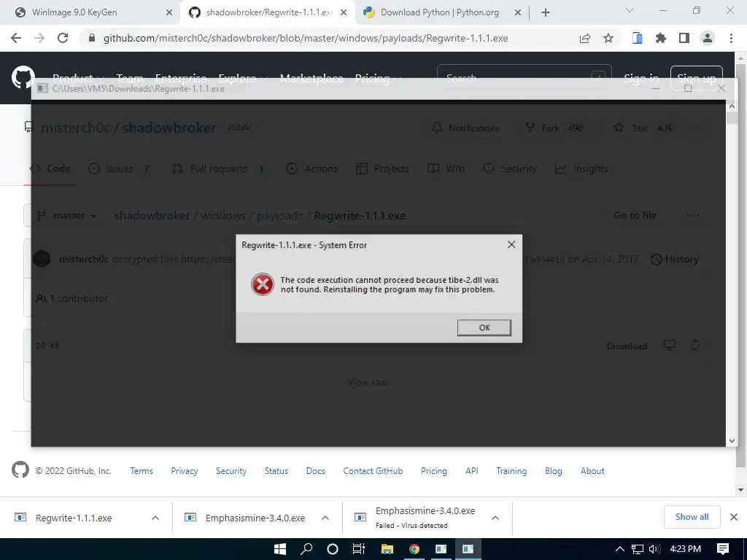Click Show all downloads
This screenshot has width=747, height=560.
point(692,517)
